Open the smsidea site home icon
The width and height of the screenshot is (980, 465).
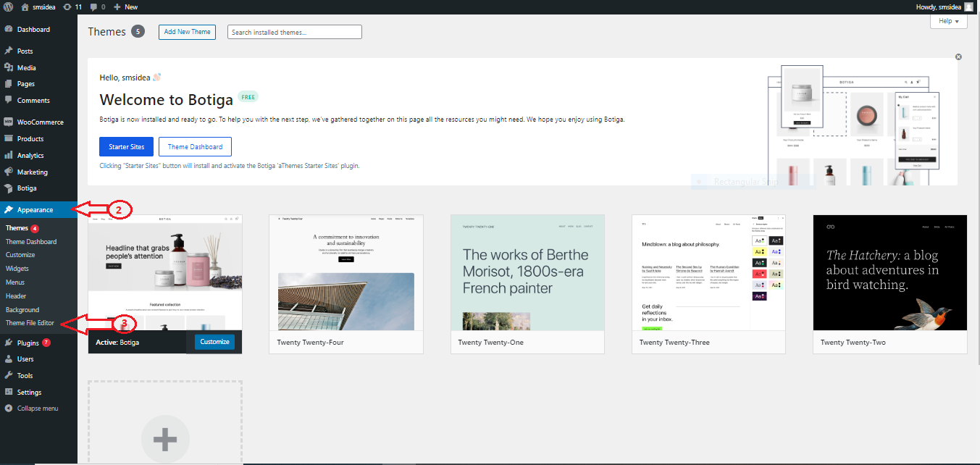tap(25, 7)
